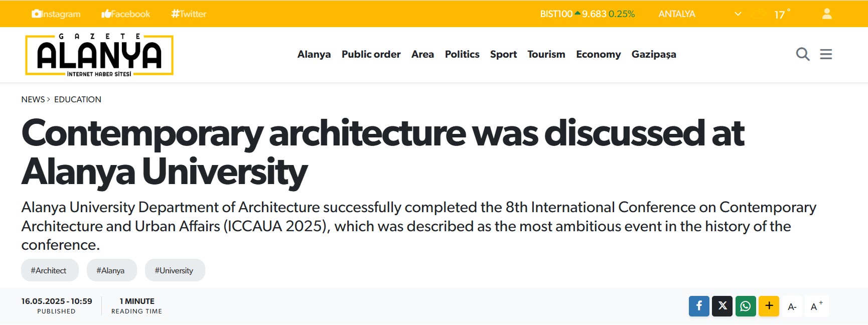This screenshot has height=325, width=868.
Task: Click the #University tag
Action: (174, 270)
